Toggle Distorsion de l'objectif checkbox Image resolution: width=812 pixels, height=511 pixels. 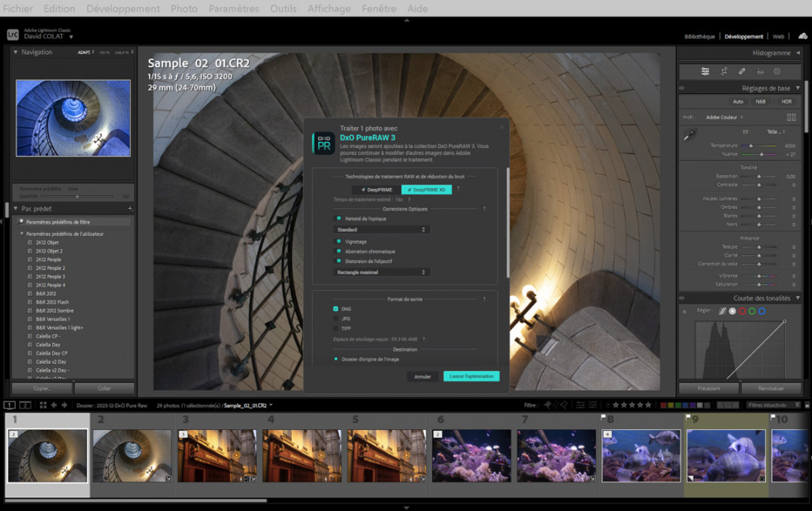[339, 261]
